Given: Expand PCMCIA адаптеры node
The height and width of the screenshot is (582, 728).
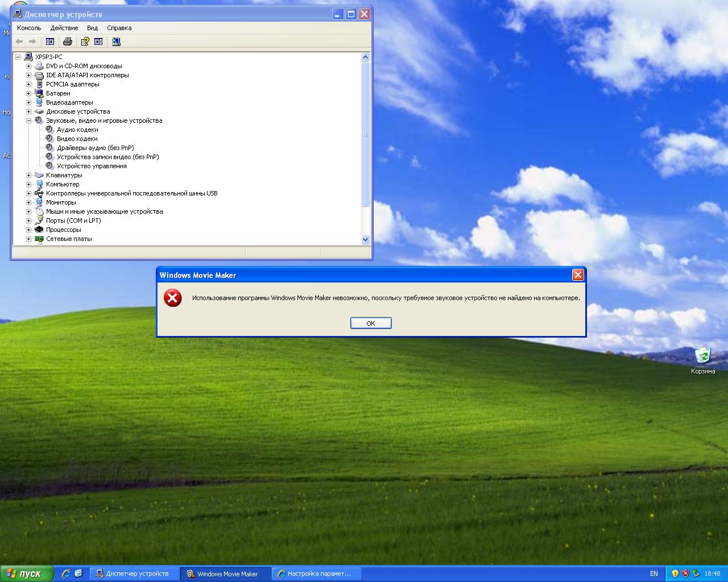Looking at the screenshot, I should coord(28,84).
